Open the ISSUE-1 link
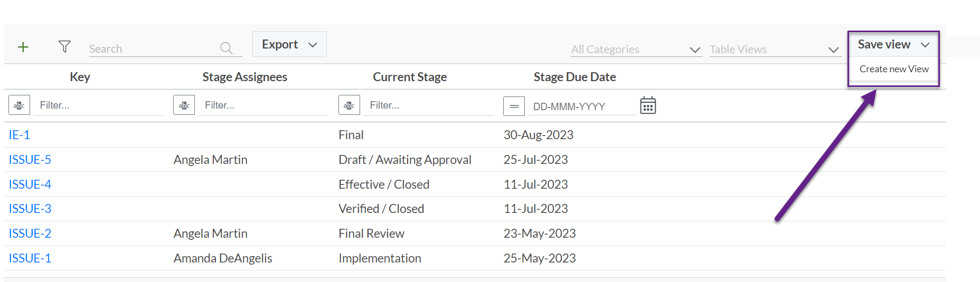 (x=30, y=258)
